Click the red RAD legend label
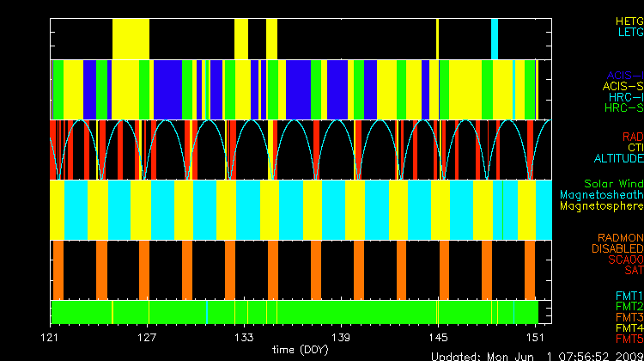Viewport: 644px width, 361px height. click(x=632, y=137)
